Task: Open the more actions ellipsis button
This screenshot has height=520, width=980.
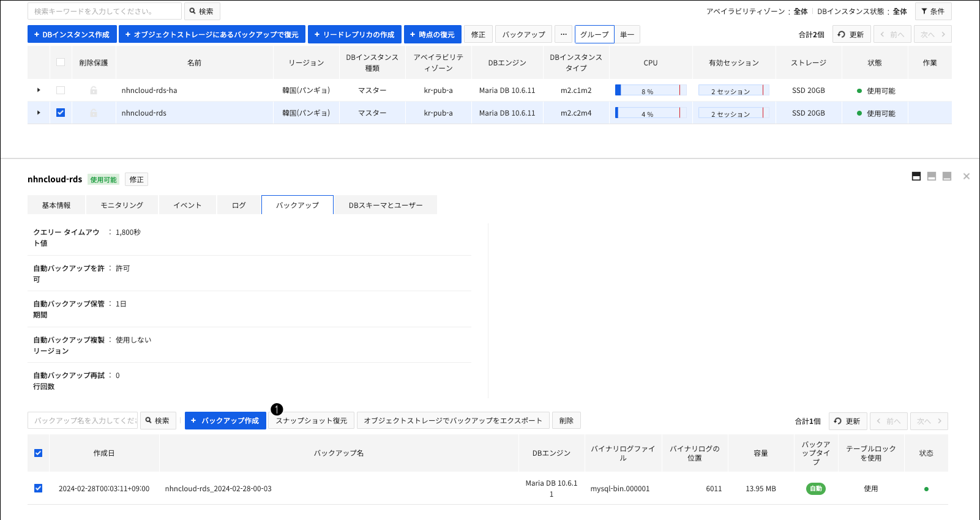Action: click(564, 34)
